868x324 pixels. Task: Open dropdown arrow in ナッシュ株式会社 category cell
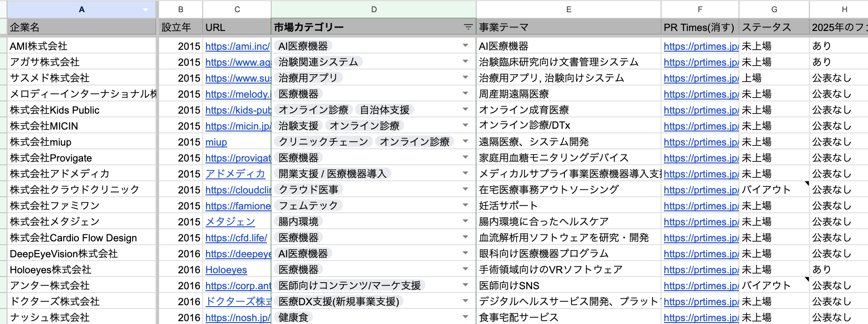coord(465,317)
